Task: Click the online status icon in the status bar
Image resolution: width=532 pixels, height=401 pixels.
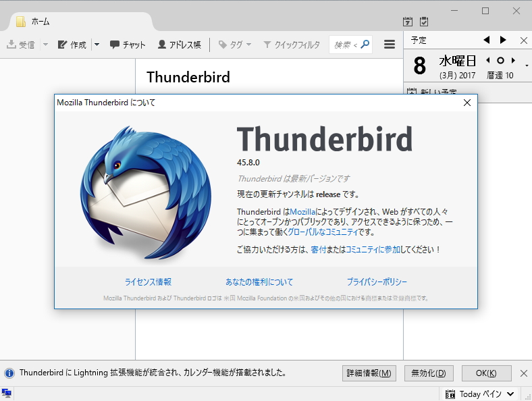Action: pyautogui.click(x=7, y=394)
